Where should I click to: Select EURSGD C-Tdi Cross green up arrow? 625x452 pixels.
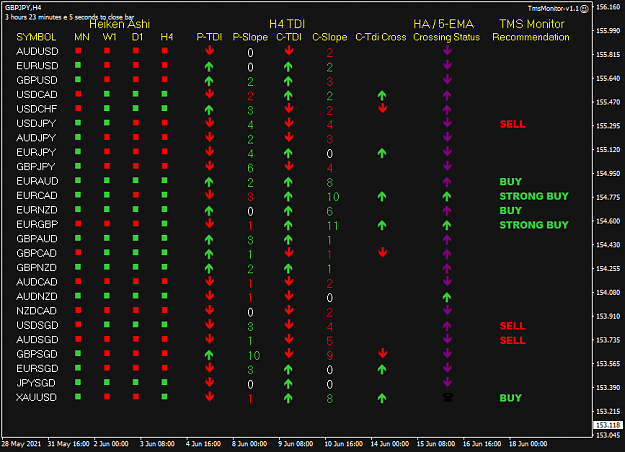coord(382,369)
